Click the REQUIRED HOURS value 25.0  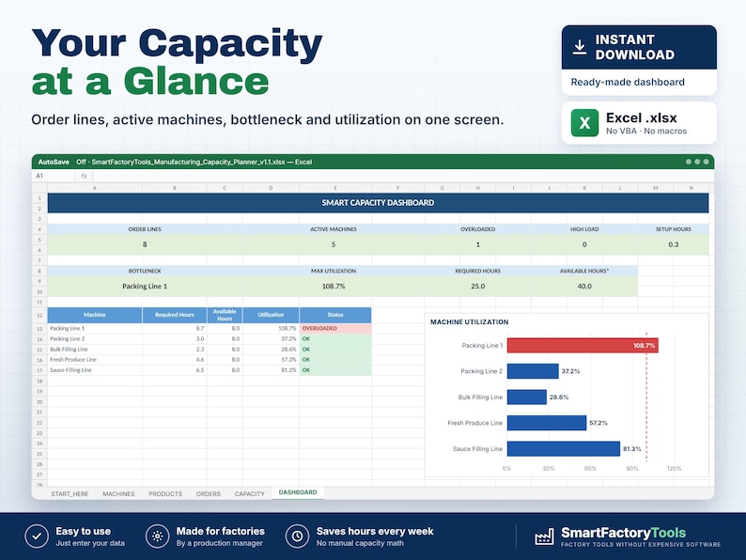[x=477, y=287]
